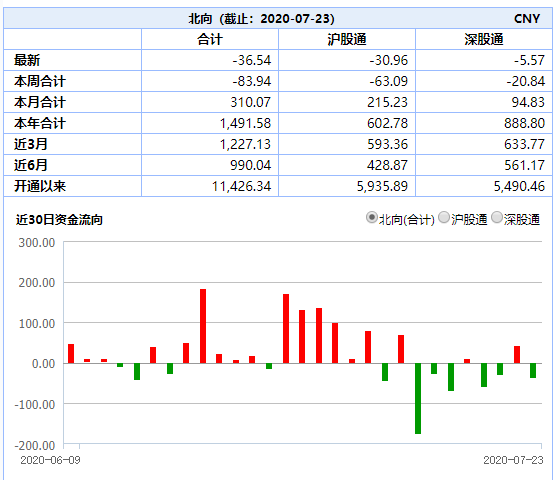Image resolution: width=558 pixels, height=480 pixels.
Task: Click the 300.00 y-axis label
Action: tap(37, 243)
